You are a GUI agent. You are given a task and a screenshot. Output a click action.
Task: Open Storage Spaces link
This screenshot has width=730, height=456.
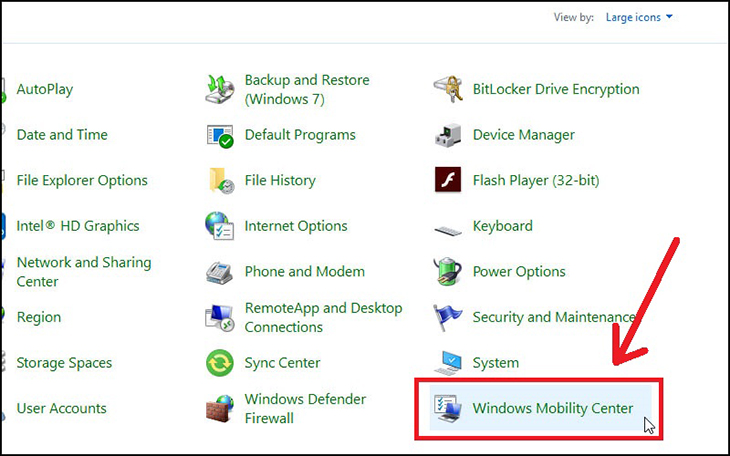pos(64,363)
